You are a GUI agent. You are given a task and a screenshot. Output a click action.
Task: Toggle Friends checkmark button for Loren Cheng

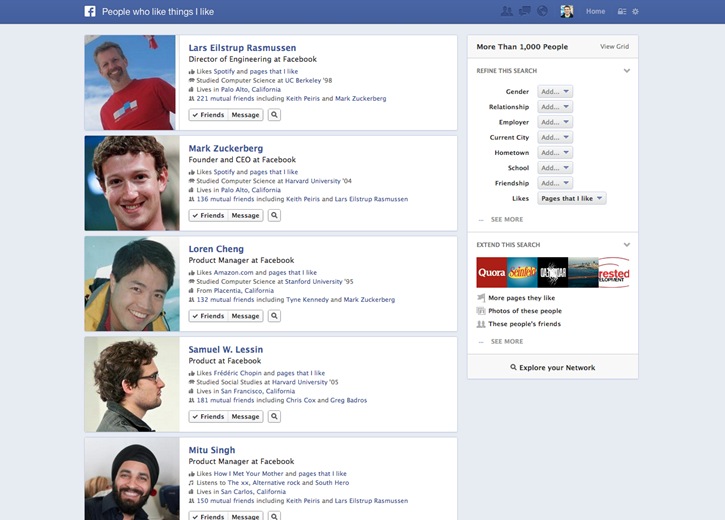tap(208, 316)
